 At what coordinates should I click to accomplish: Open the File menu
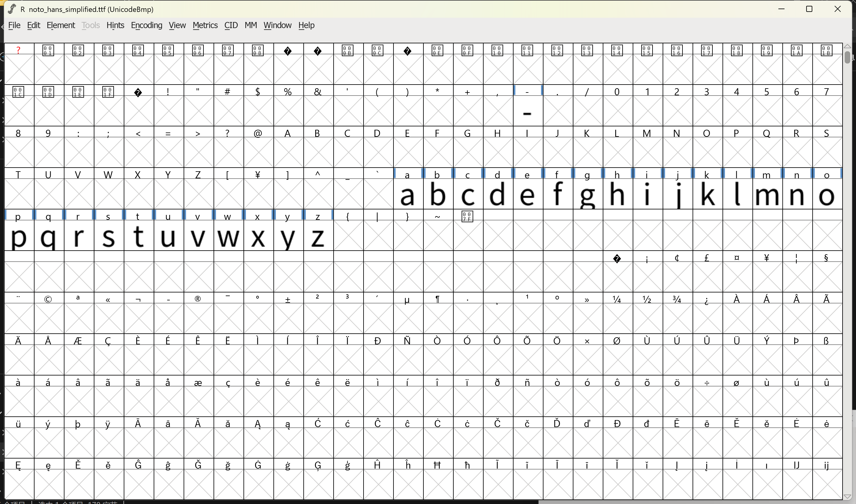pyautogui.click(x=14, y=25)
